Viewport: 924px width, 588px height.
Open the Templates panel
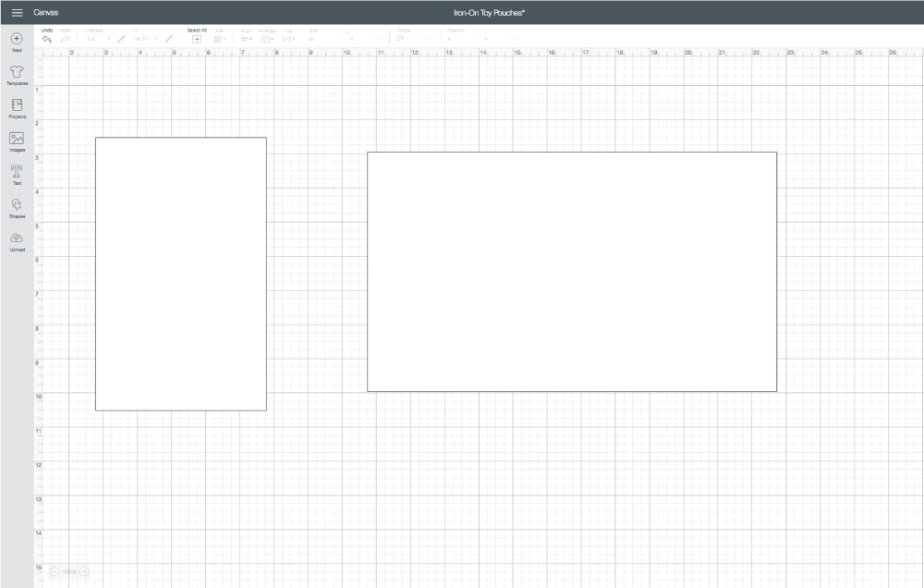coord(17,72)
